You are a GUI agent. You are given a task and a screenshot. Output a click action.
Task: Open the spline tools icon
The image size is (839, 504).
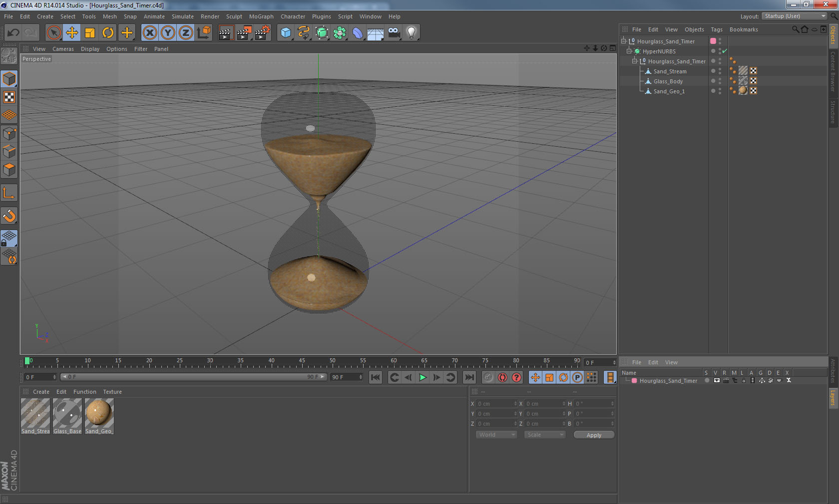click(x=304, y=33)
